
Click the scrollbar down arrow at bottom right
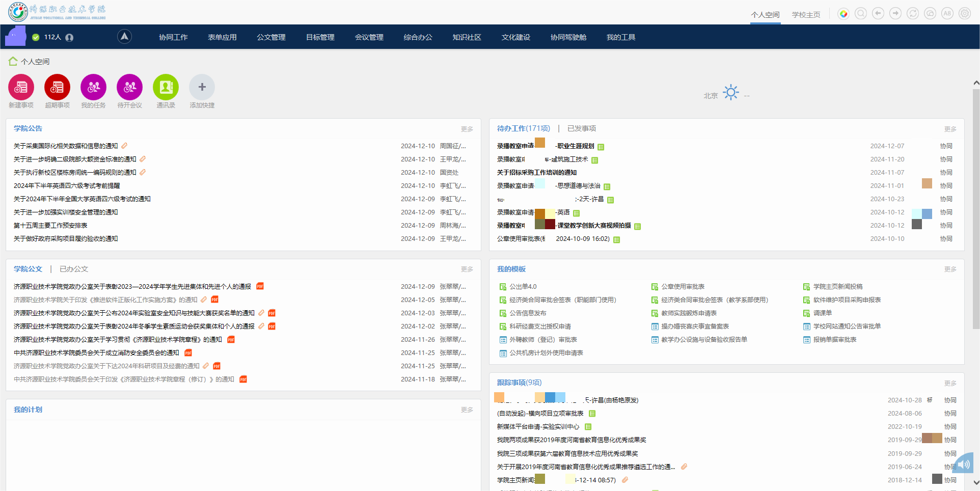[976, 482]
